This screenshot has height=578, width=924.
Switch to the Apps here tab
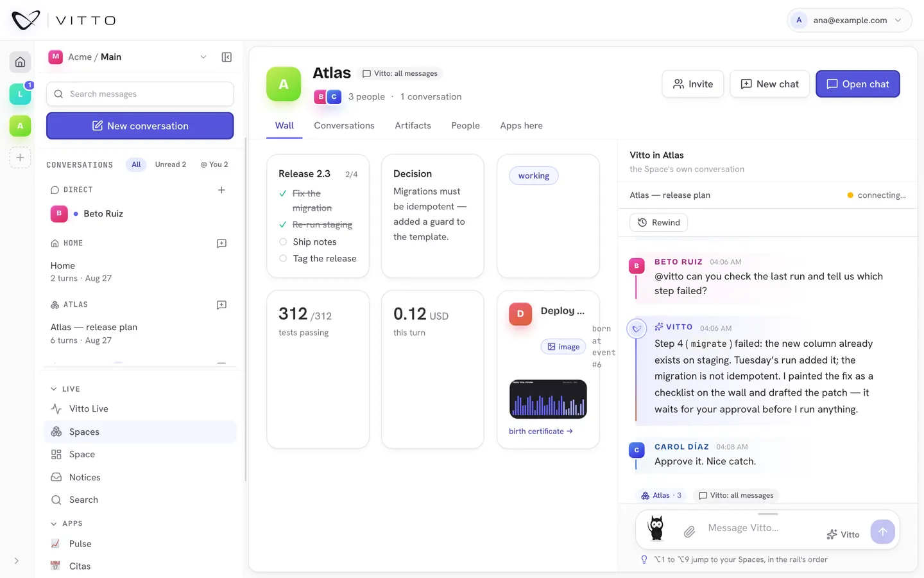521,126
